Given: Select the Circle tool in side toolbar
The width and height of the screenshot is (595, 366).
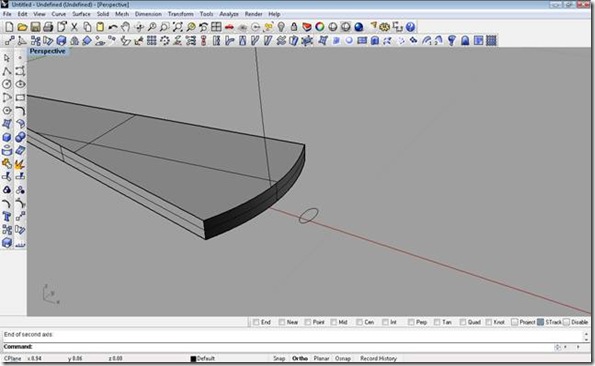Looking at the screenshot, I should (x=7, y=84).
